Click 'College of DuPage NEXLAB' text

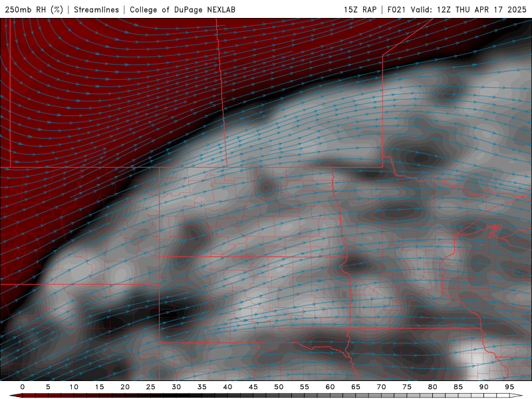click(182, 9)
